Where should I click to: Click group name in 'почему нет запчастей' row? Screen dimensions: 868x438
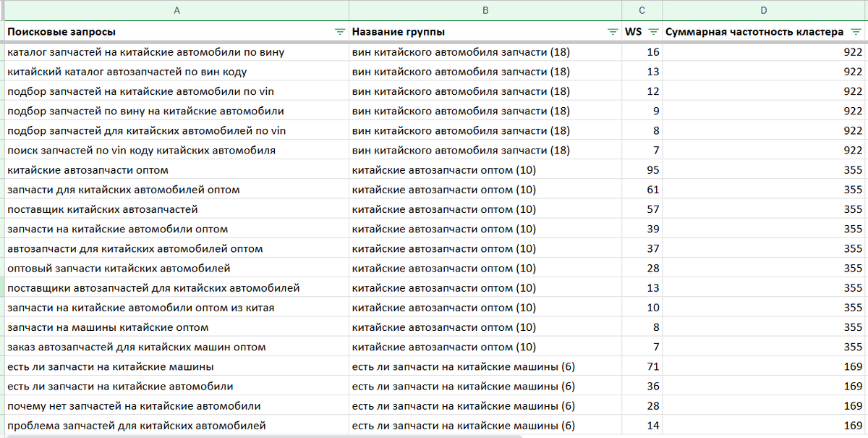485,406
